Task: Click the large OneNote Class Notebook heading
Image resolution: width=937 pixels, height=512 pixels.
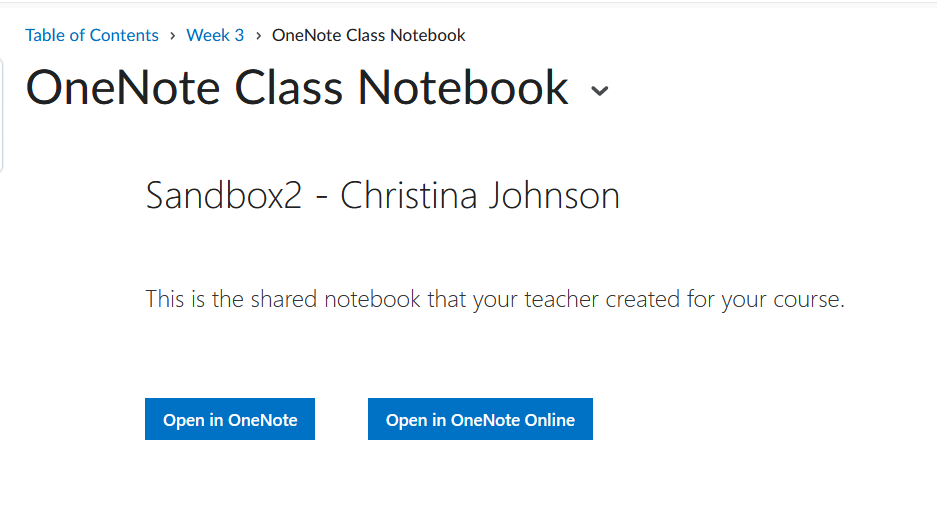Action: click(x=297, y=88)
